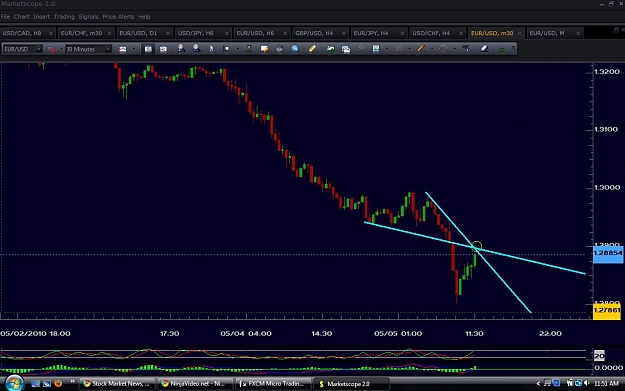
Task: Expand arrow beside gray fan lines icon
Action: click(x=409, y=49)
